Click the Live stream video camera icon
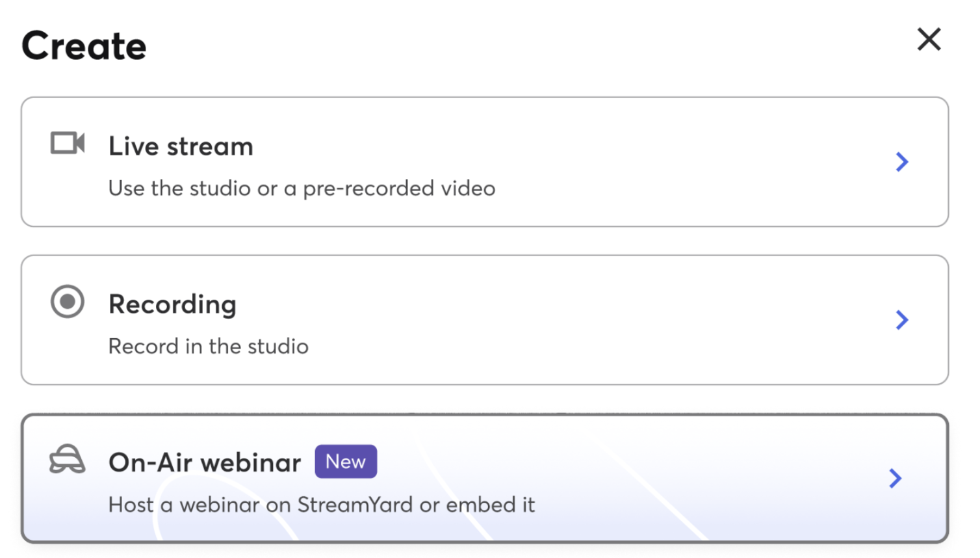 68,143
